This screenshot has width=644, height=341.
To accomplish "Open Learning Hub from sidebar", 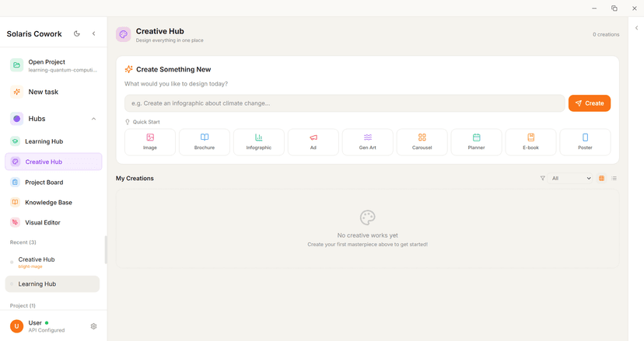I will pos(44,141).
